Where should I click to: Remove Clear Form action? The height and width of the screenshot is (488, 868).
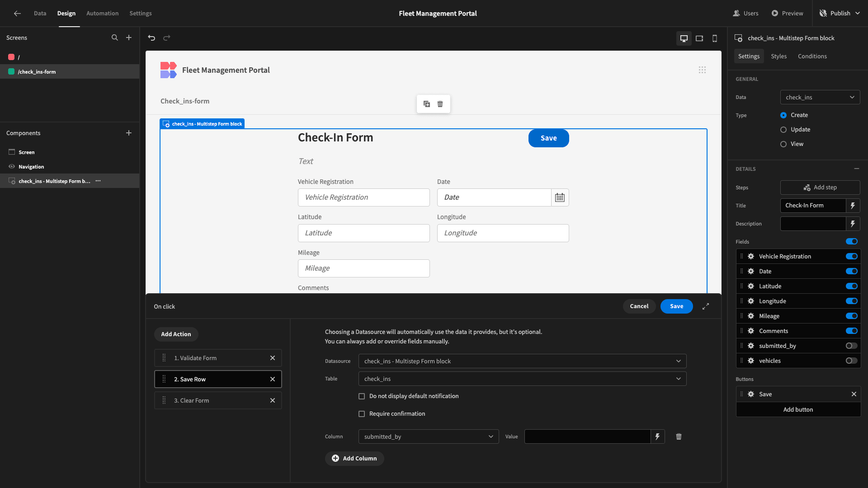click(x=273, y=400)
